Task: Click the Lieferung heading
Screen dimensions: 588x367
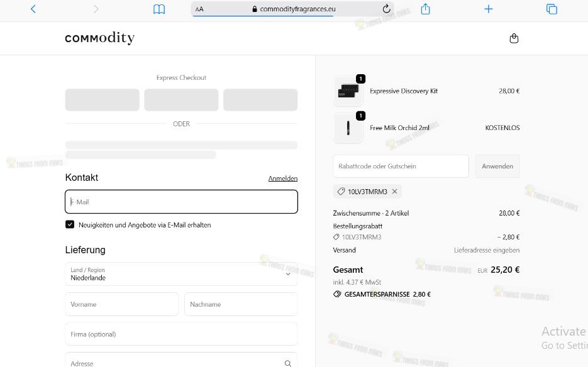Action: [x=85, y=249]
